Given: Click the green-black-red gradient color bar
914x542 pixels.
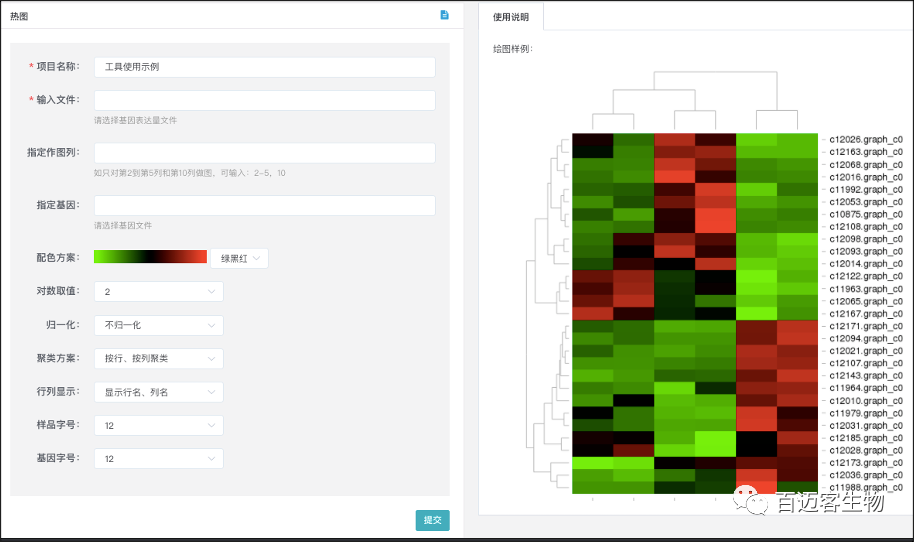Looking at the screenshot, I should (150, 257).
